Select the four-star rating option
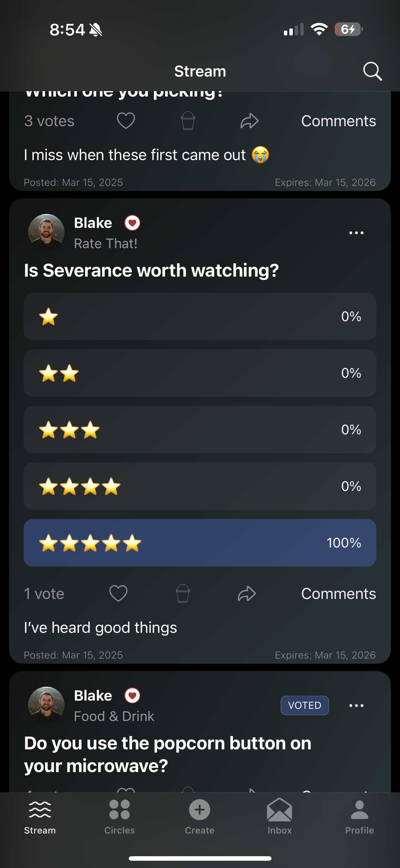The image size is (400, 868). coord(200,486)
